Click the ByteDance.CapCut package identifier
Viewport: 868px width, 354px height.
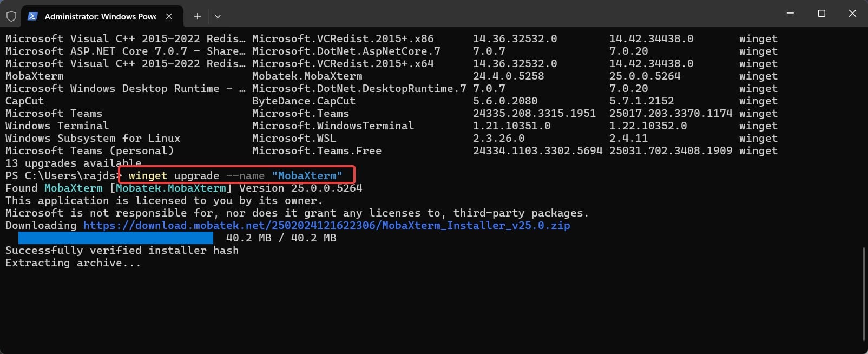(304, 101)
